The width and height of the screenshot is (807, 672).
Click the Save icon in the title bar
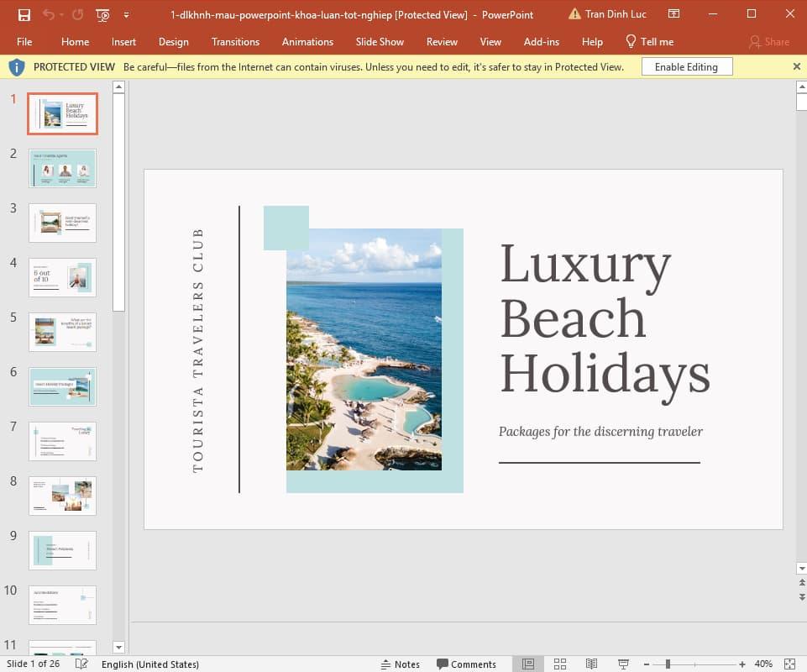pyautogui.click(x=24, y=14)
